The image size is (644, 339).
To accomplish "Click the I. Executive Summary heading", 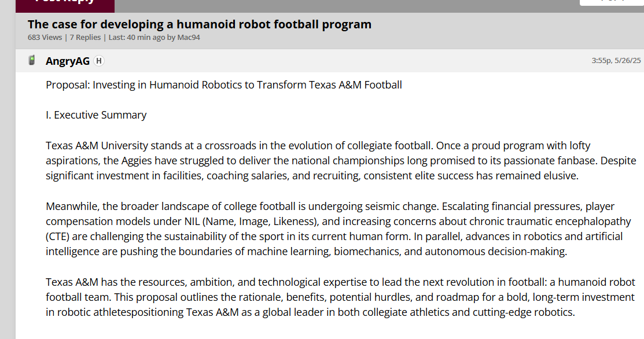I will [x=96, y=115].
